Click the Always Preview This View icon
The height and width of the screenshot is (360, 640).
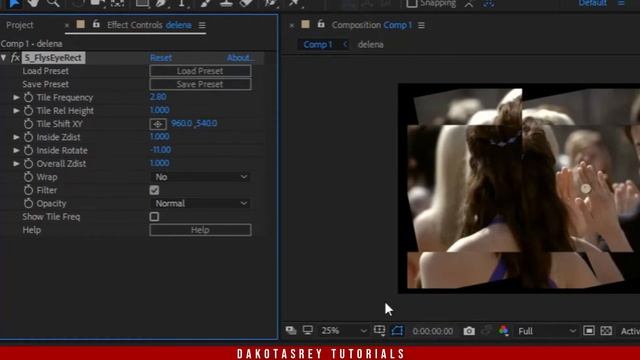click(x=291, y=331)
